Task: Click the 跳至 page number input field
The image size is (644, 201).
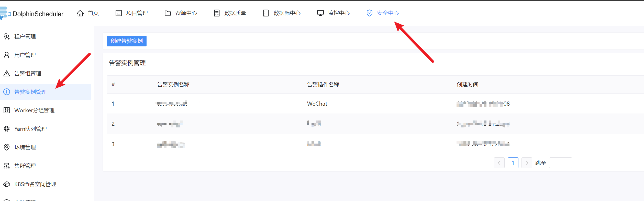Action: coord(561,163)
